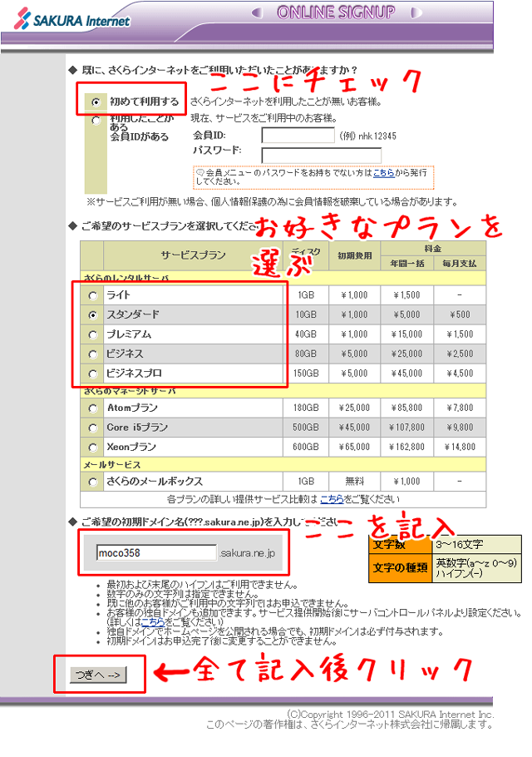Click the メールサービス section heading
The width and height of the screenshot is (532, 757).
[x=112, y=465]
